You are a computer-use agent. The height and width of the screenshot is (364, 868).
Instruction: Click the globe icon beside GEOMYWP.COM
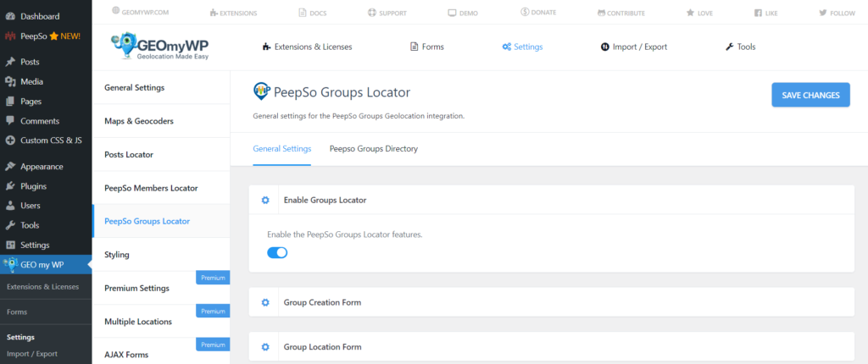point(115,10)
